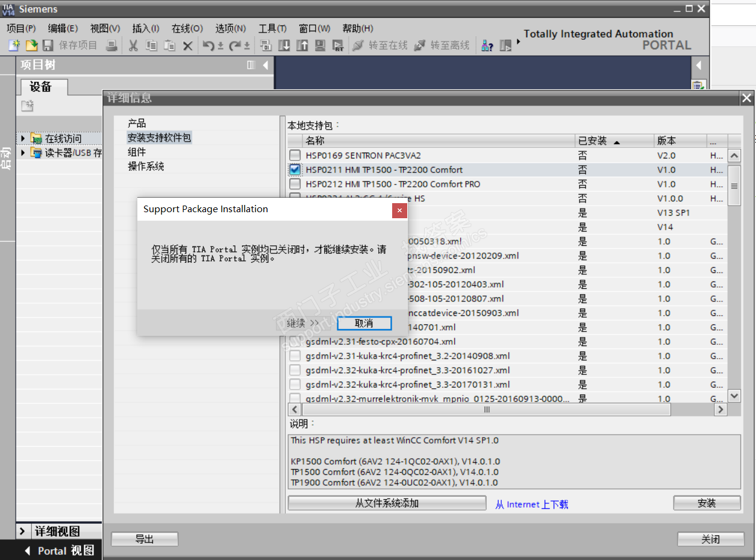Compile using the toolbar compile icon
The width and height of the screenshot is (756, 560).
pos(266,45)
